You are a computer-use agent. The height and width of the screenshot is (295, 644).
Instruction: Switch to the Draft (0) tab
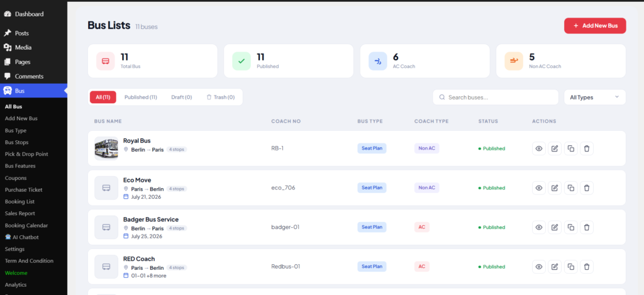(x=182, y=97)
